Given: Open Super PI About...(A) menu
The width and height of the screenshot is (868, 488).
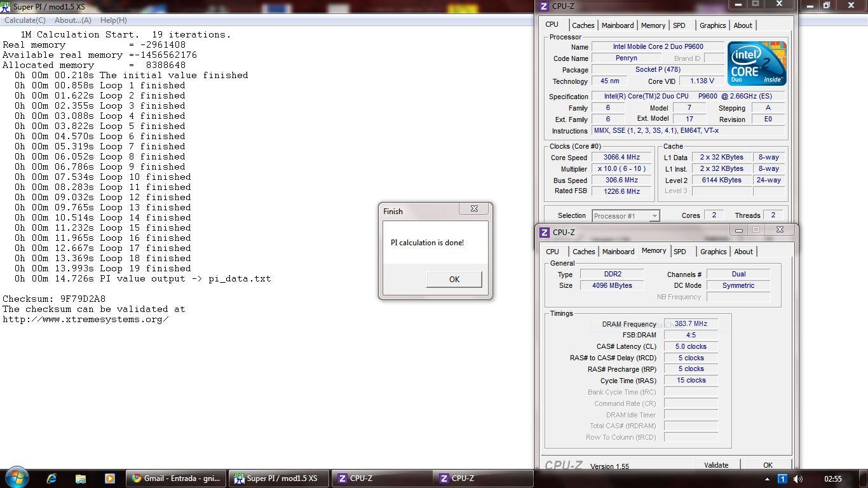Looking at the screenshot, I should click(x=72, y=20).
